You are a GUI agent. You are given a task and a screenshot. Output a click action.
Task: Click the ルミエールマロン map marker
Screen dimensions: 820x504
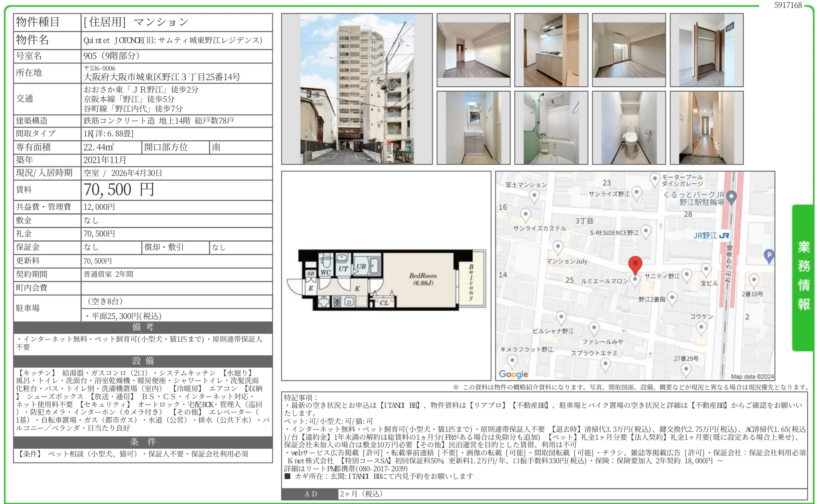click(635, 280)
